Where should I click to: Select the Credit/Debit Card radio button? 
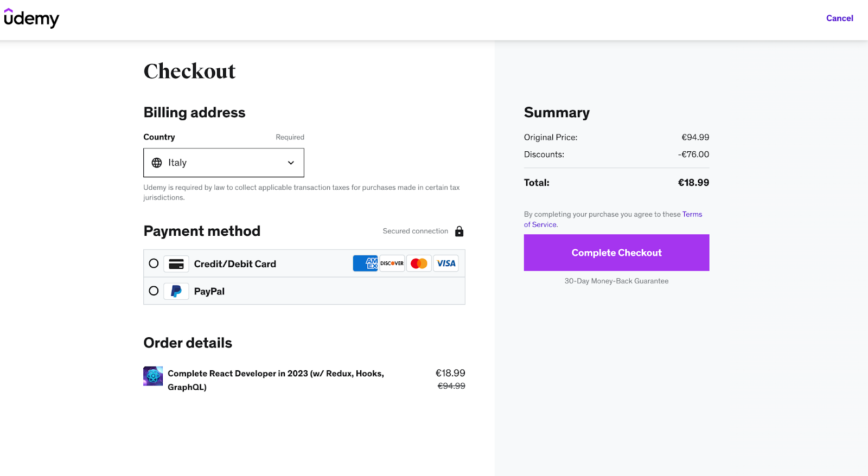tap(154, 263)
